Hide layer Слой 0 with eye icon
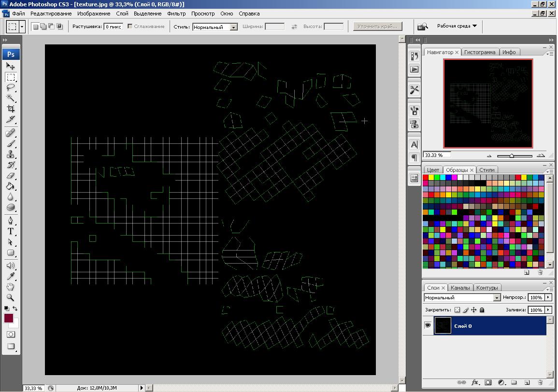 [x=428, y=326]
